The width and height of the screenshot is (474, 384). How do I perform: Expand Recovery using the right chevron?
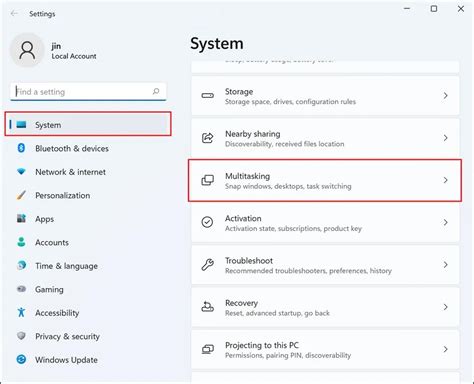pyautogui.click(x=445, y=307)
